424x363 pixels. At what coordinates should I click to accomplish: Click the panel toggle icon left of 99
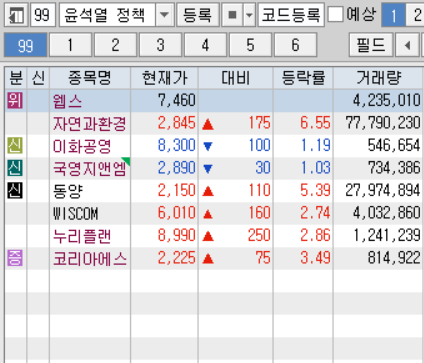[16, 15]
